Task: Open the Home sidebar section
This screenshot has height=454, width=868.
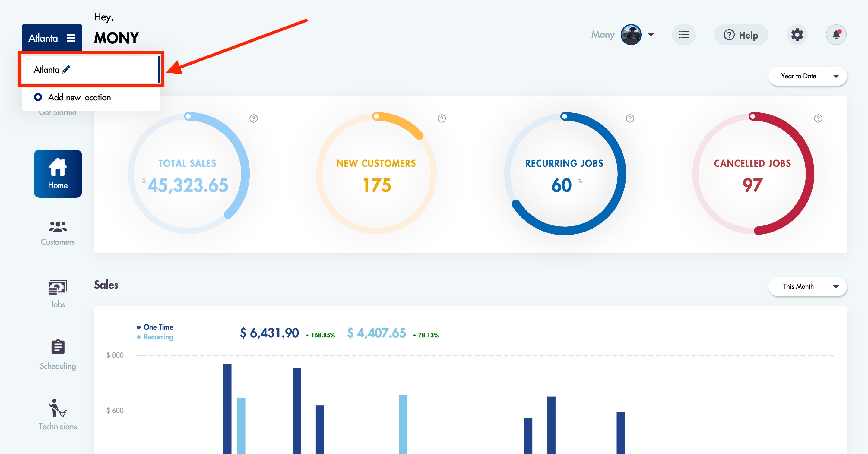Action: [x=58, y=173]
